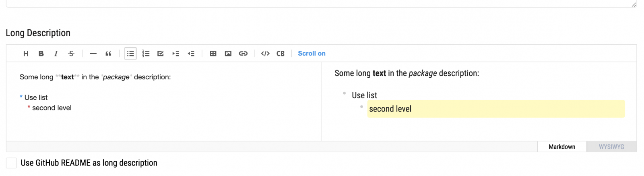Apply bold formatting

(x=41, y=54)
